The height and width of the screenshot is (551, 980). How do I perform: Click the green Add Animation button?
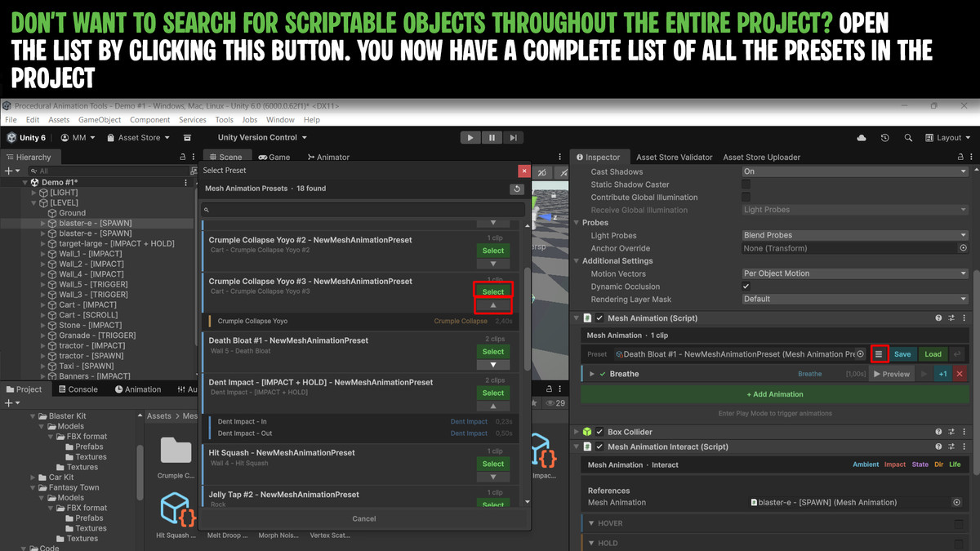pos(775,394)
